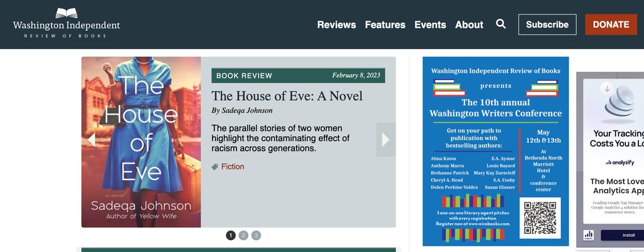This screenshot has height=252, width=644.
Task: Select carousel slide indicator 1
Action: [231, 236]
